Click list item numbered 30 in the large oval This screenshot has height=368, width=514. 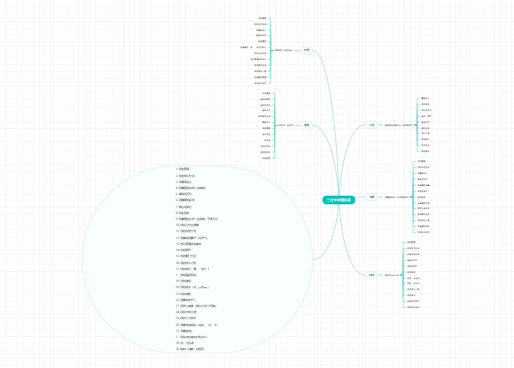[x=190, y=349]
